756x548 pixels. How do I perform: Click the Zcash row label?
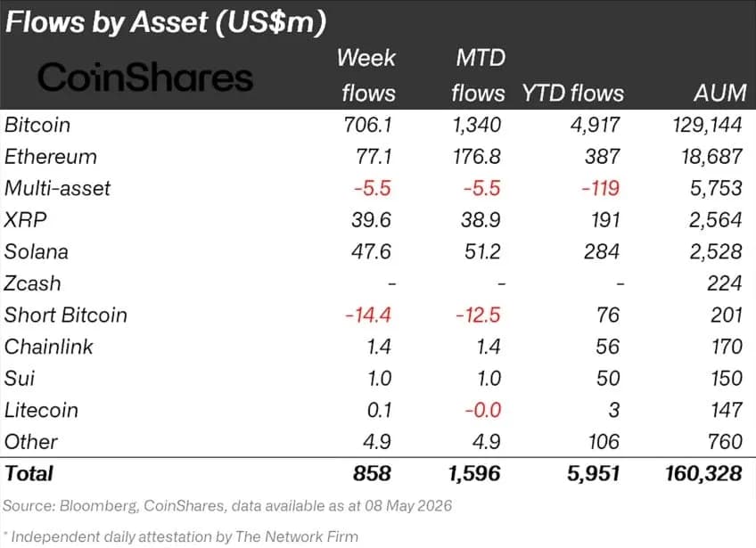32,283
